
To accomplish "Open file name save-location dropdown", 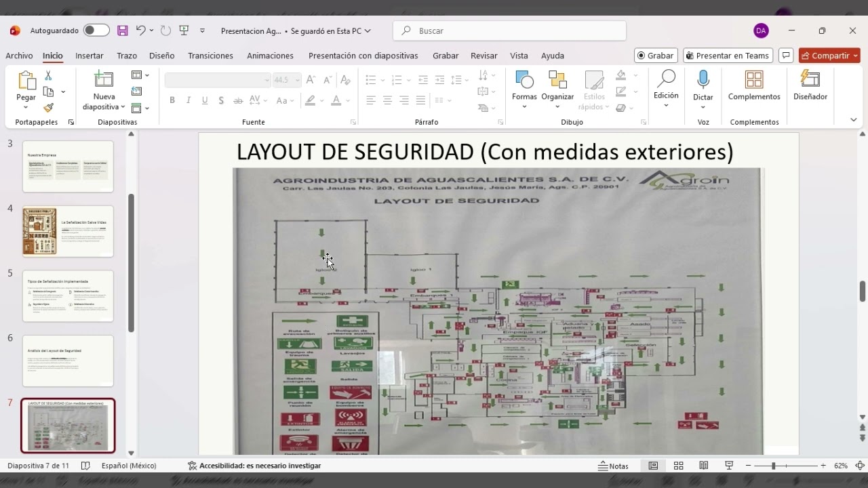I will (368, 30).
